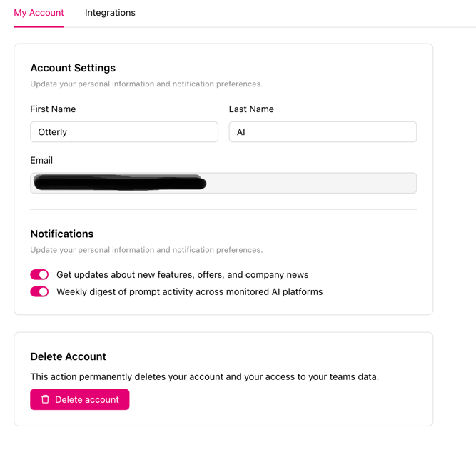The width and height of the screenshot is (476, 450).
Task: Click the Last Name field containing AI
Action: click(x=323, y=131)
